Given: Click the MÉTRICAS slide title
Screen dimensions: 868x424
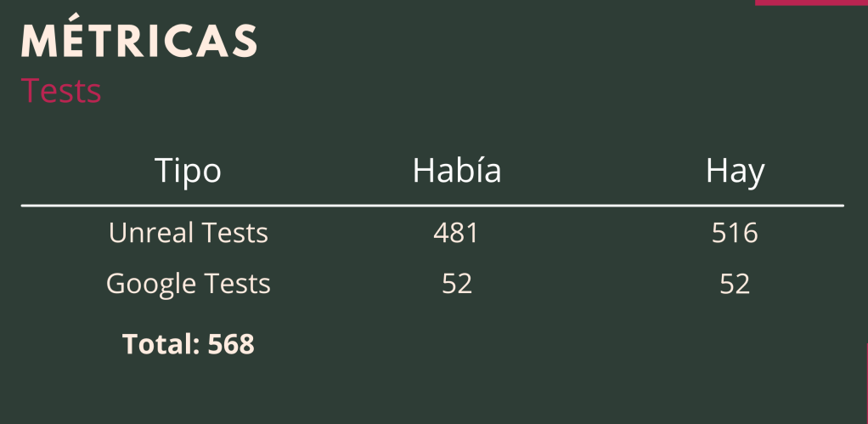Looking at the screenshot, I should (x=139, y=40).
